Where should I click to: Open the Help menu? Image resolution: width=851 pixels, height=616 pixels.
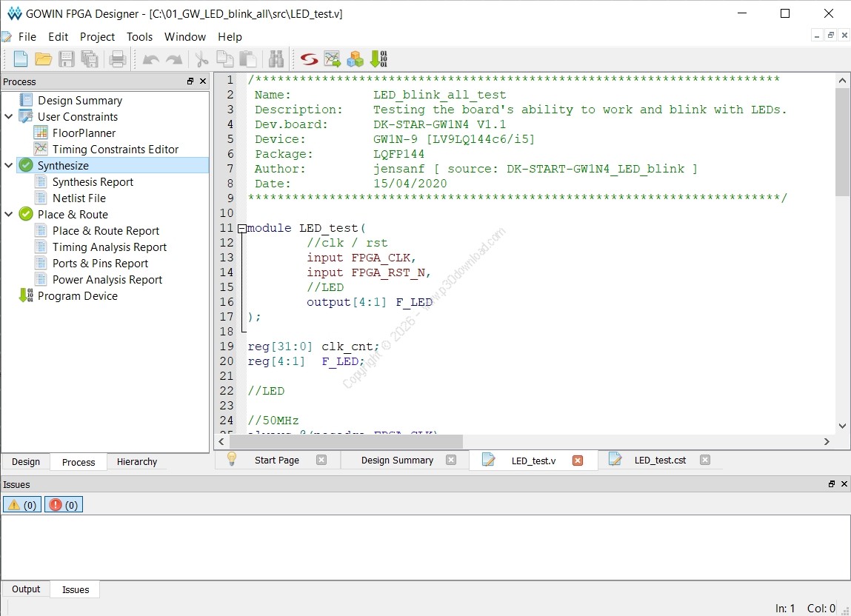point(230,36)
